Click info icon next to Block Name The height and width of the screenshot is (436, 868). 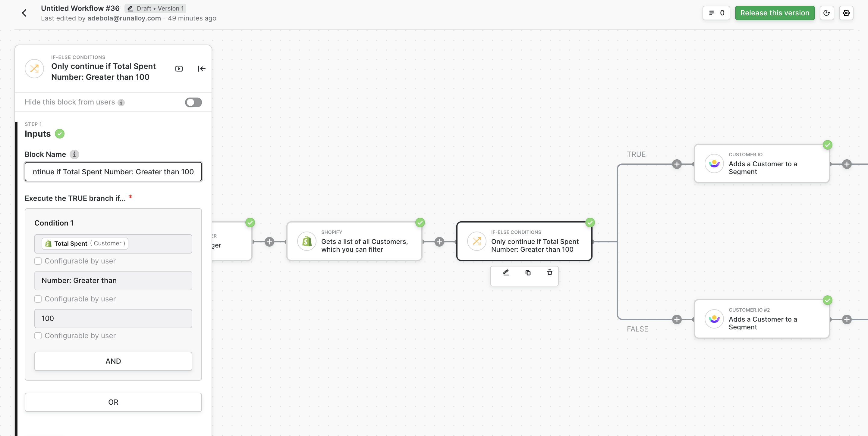tap(74, 154)
